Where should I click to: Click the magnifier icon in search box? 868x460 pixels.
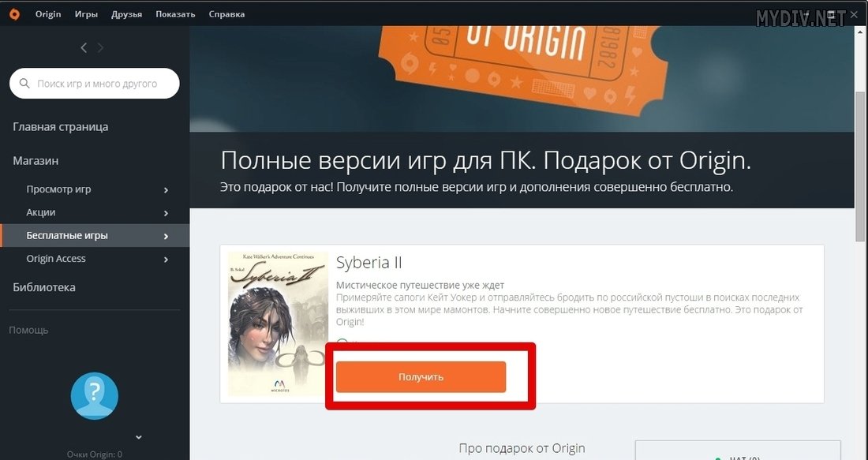pyautogui.click(x=24, y=84)
